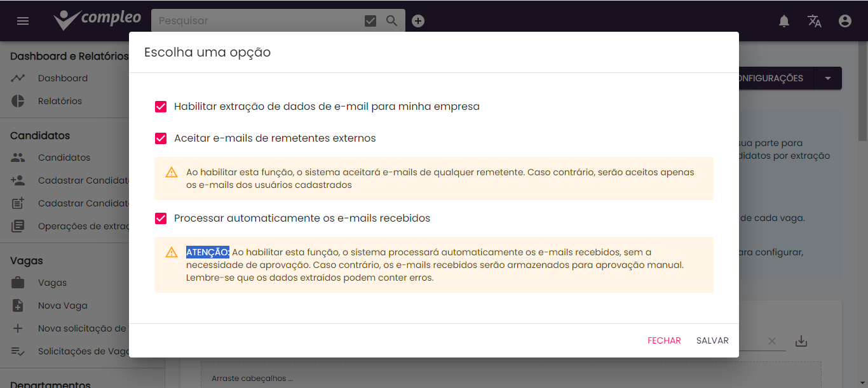Click the FECHAR button

664,340
